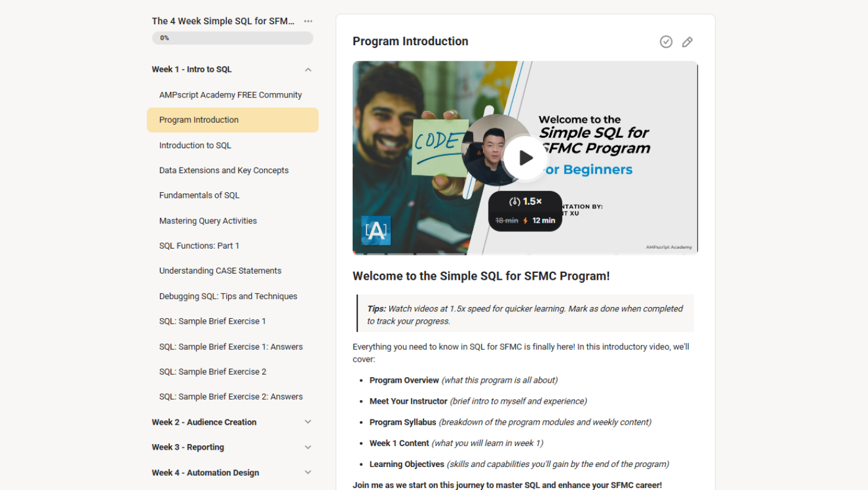Screen dimensions: 868x490
Task: Click Welcome to the Simple SQL heading
Action: (x=481, y=277)
